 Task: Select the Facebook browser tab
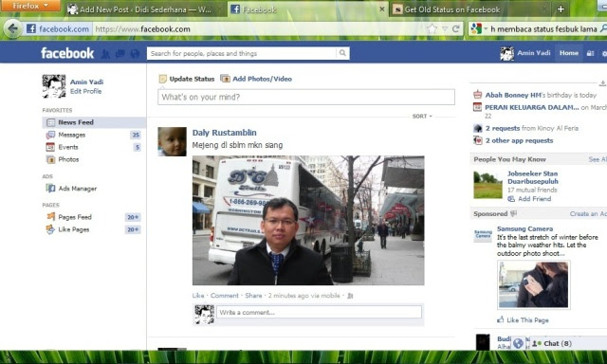click(x=308, y=9)
